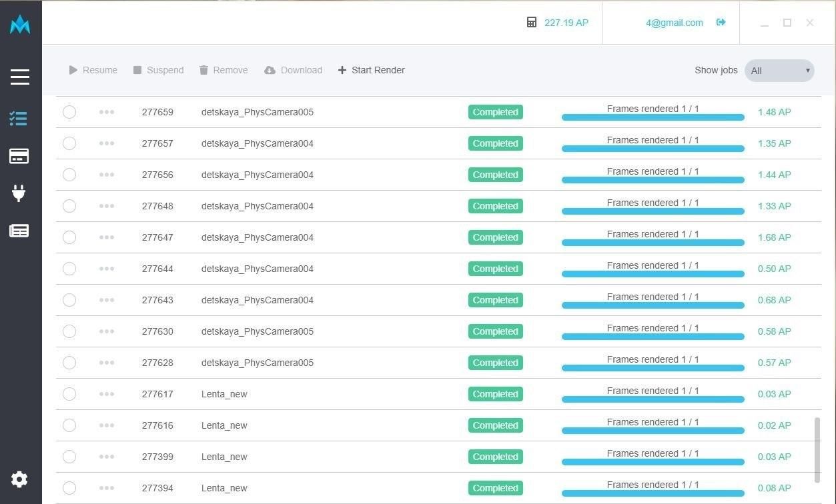Open the billing card icon in sidebar

(19, 156)
